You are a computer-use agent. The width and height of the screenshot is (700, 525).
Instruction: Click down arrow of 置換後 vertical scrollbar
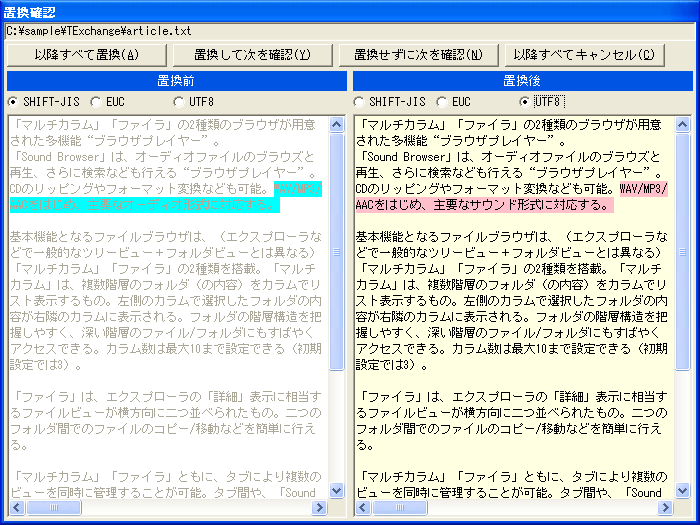coord(682,491)
